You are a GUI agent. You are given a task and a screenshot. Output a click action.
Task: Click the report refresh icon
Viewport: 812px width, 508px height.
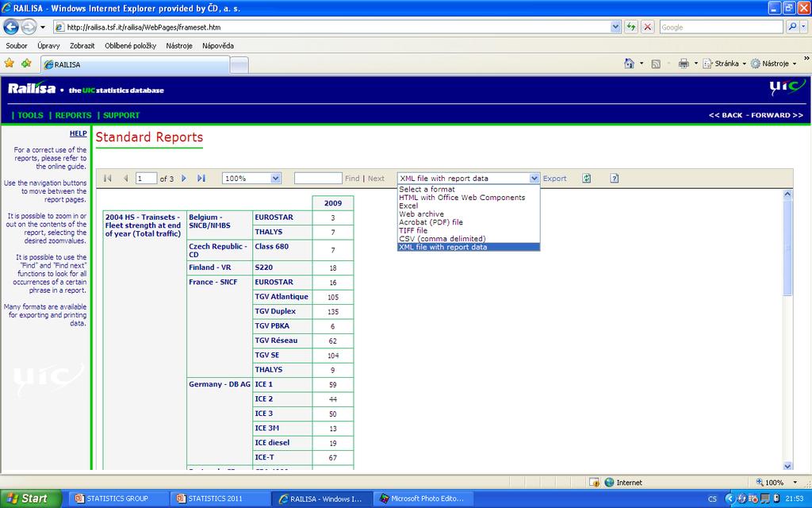586,179
